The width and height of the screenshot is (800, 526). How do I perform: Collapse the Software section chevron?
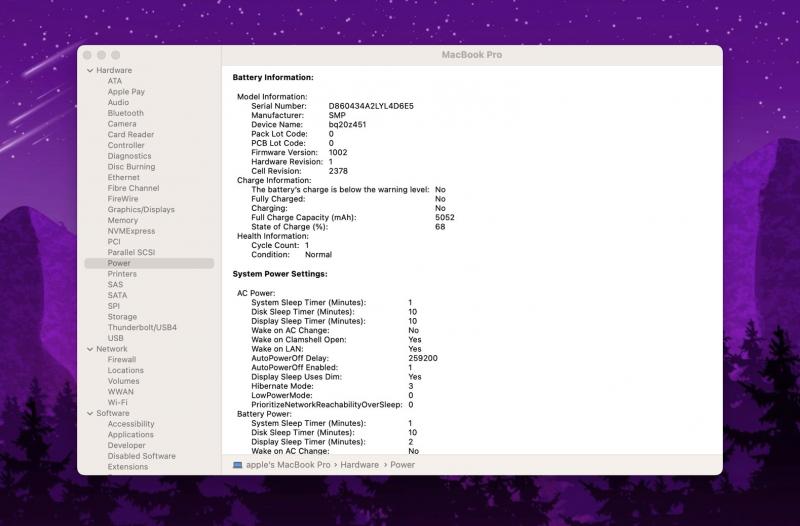click(90, 413)
